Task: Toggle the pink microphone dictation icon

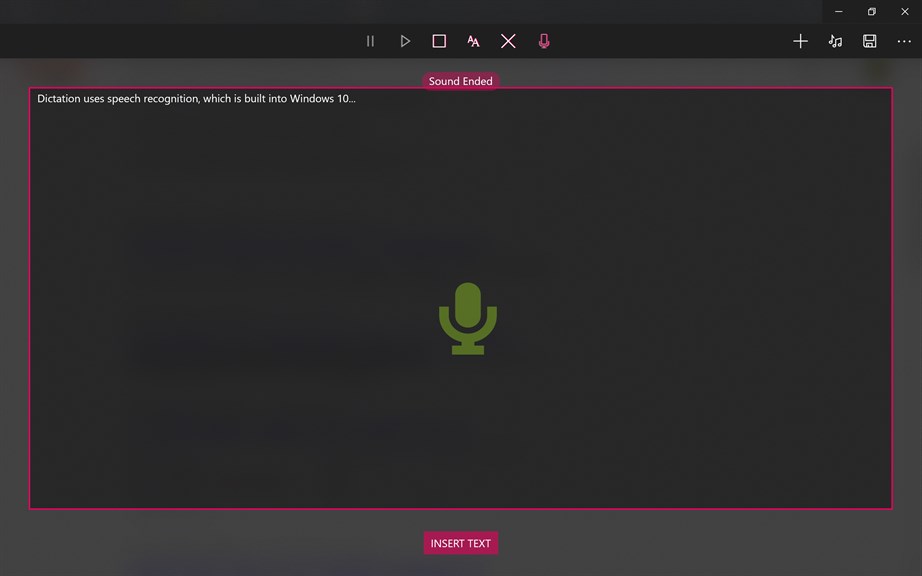Action: tap(544, 41)
